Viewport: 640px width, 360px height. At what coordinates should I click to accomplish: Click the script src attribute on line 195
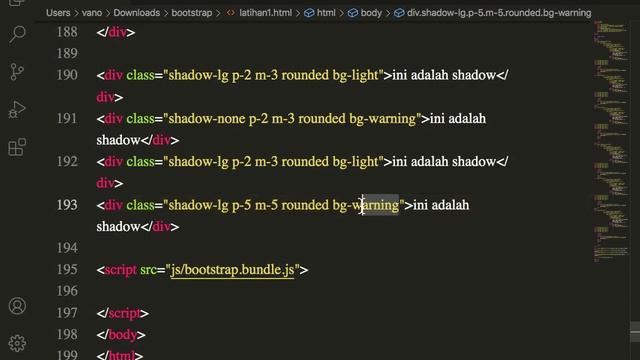pos(148,270)
